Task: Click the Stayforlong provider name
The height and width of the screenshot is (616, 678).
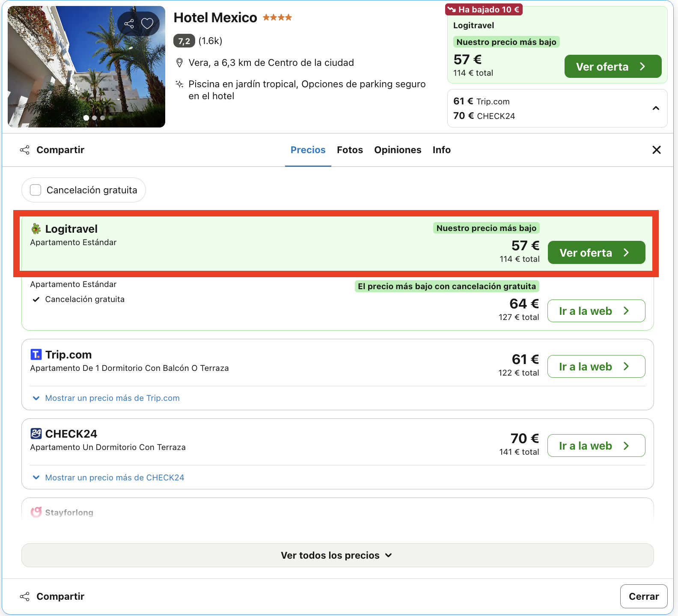Action: 69,512
